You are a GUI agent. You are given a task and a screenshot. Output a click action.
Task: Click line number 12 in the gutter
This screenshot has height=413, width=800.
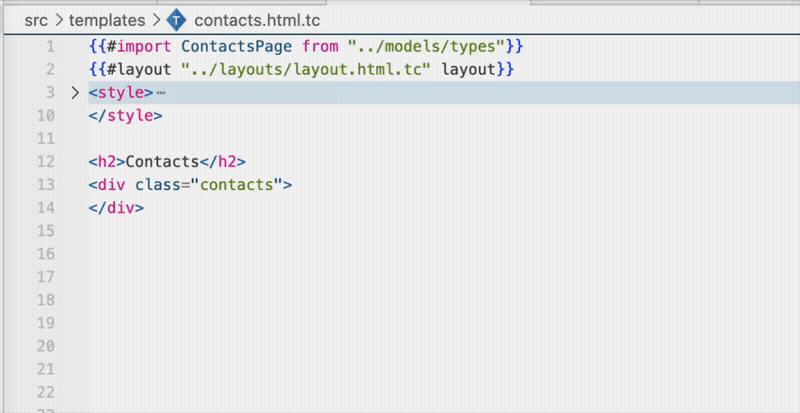point(45,162)
